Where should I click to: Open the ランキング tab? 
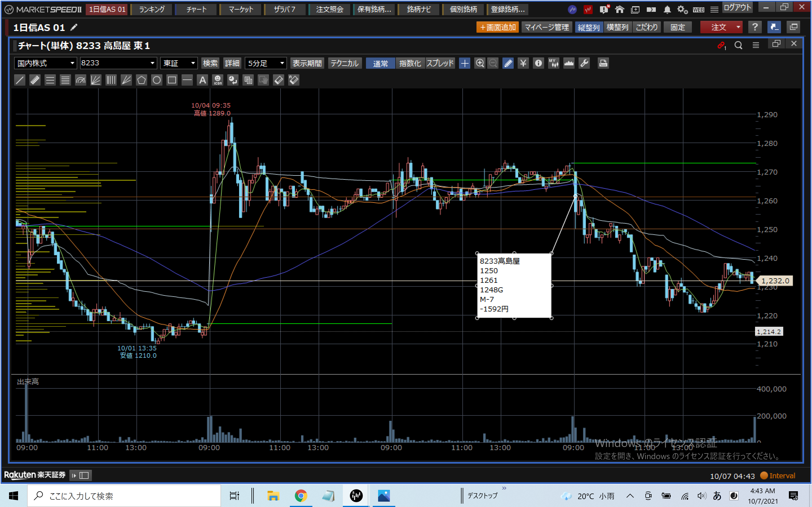152,9
